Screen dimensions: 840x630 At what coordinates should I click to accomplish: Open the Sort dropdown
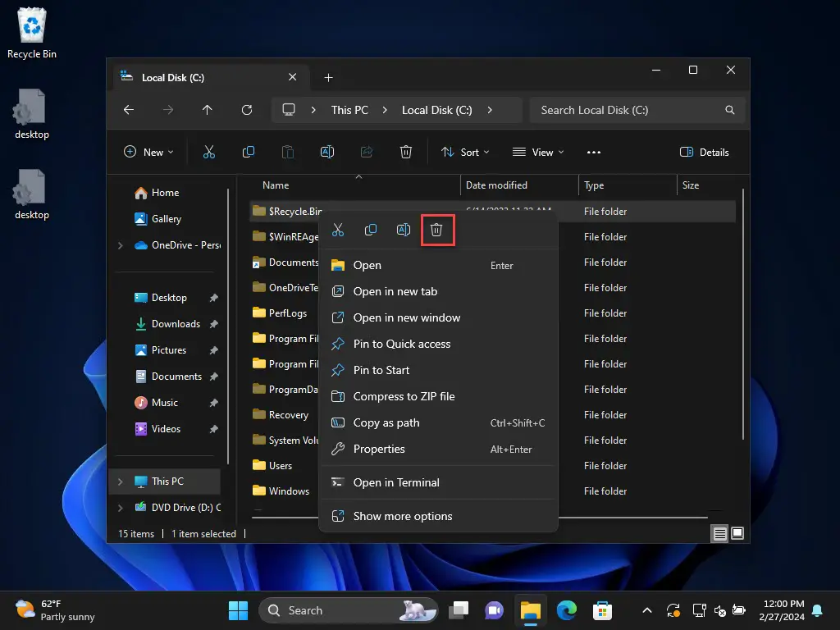465,152
